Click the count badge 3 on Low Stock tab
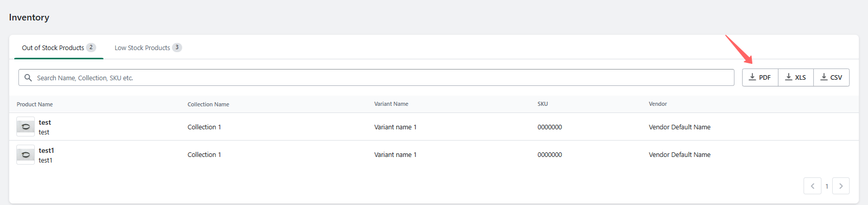 click(177, 48)
